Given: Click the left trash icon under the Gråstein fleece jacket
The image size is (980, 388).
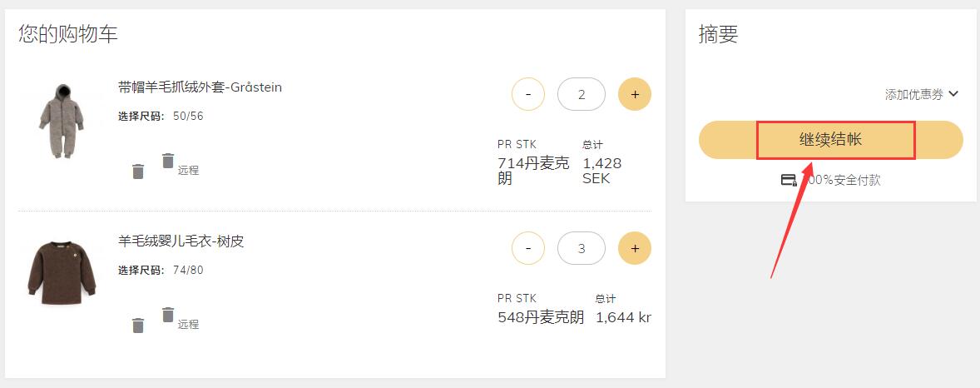Looking at the screenshot, I should (x=138, y=172).
